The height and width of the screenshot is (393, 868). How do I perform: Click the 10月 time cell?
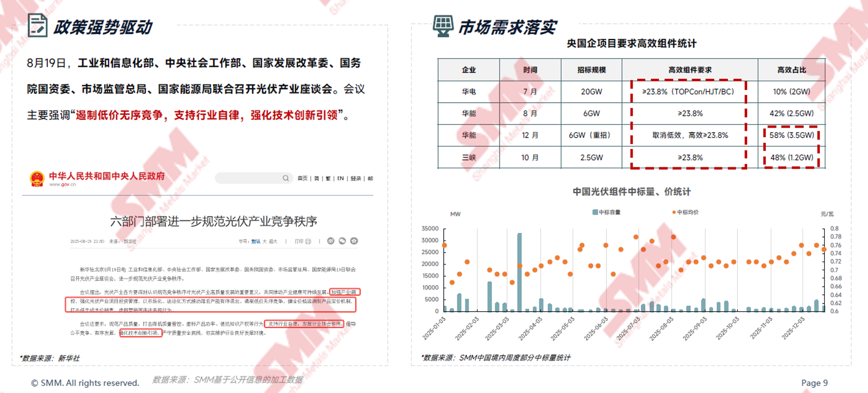click(x=530, y=158)
